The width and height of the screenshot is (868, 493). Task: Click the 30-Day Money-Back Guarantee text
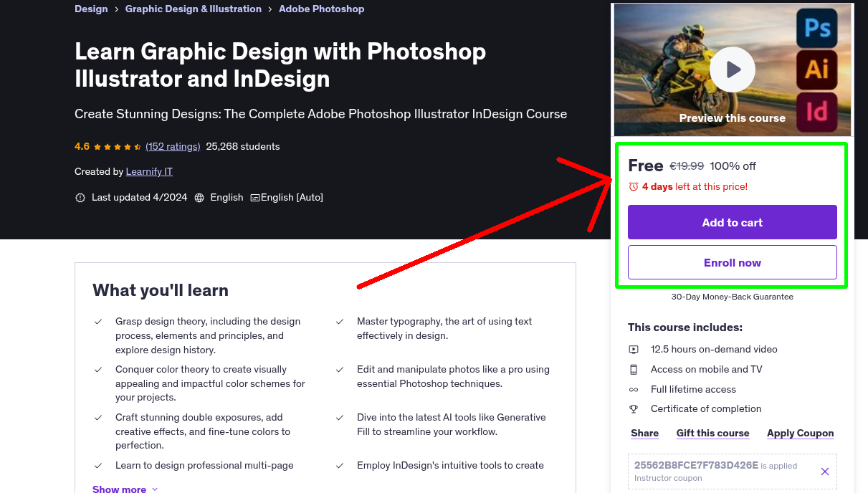pos(733,297)
